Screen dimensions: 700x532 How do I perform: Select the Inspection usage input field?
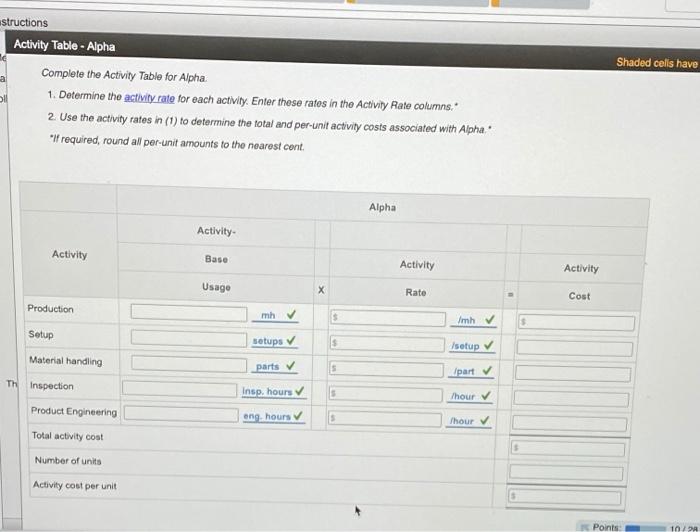tap(179, 389)
